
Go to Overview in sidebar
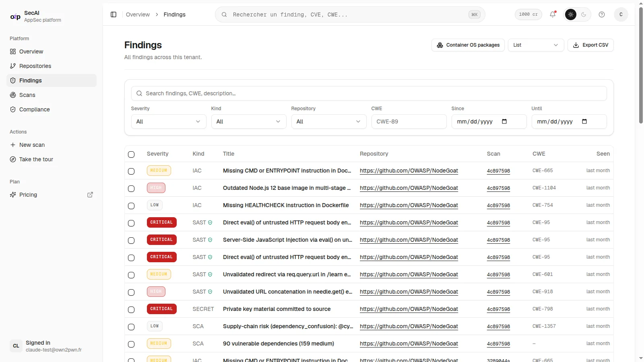pyautogui.click(x=52, y=51)
